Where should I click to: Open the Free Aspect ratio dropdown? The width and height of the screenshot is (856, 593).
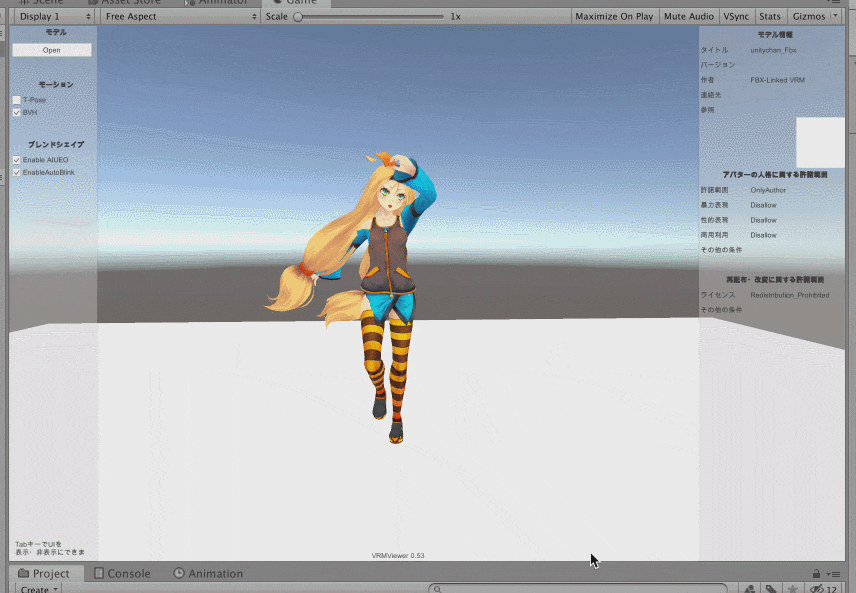180,16
